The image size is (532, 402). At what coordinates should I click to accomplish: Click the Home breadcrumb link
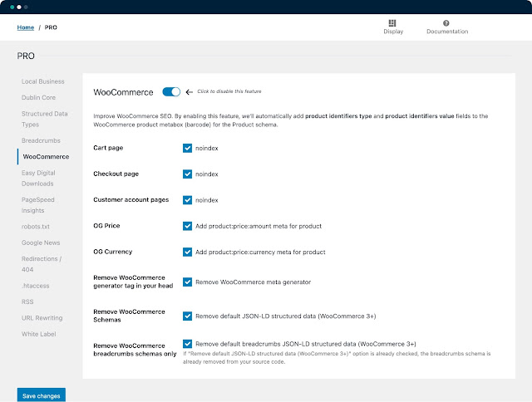(x=26, y=27)
